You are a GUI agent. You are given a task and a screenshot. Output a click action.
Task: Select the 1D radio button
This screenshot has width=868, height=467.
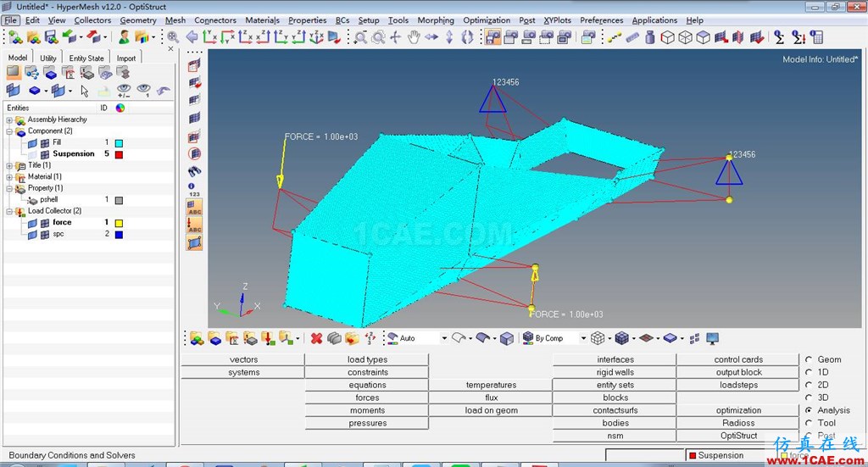(809, 372)
